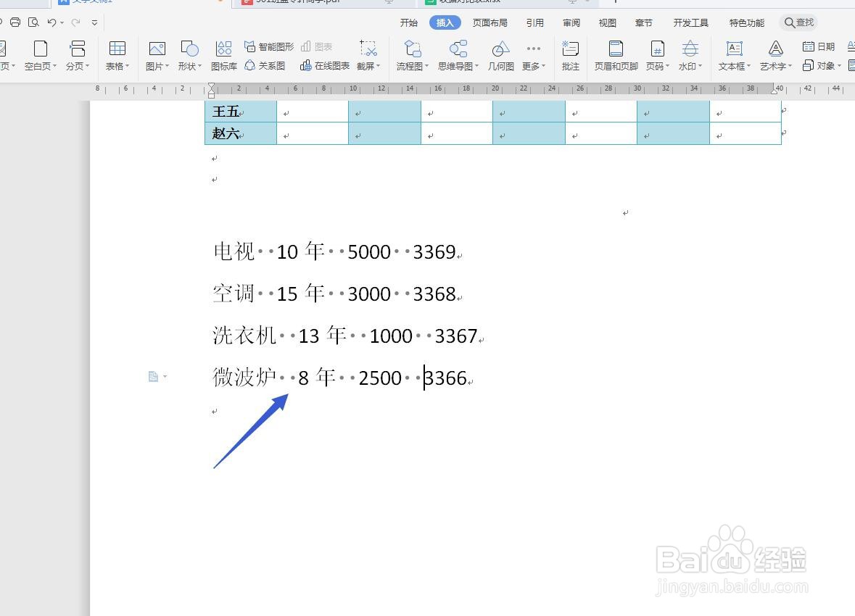Open the 水印 watermark dropdown
Viewport: 855px width, 616px height.
690,56
